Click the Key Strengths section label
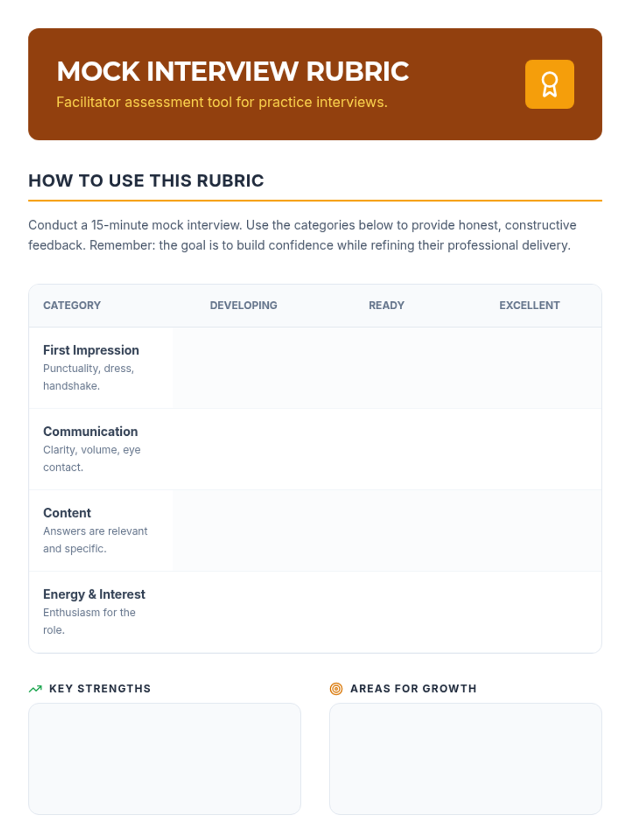Viewport: 630px width, 840px height. click(x=100, y=689)
